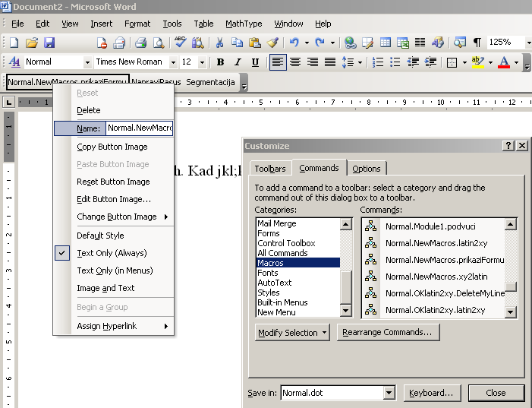Open the Zoom 125% dropdown

pos(528,43)
